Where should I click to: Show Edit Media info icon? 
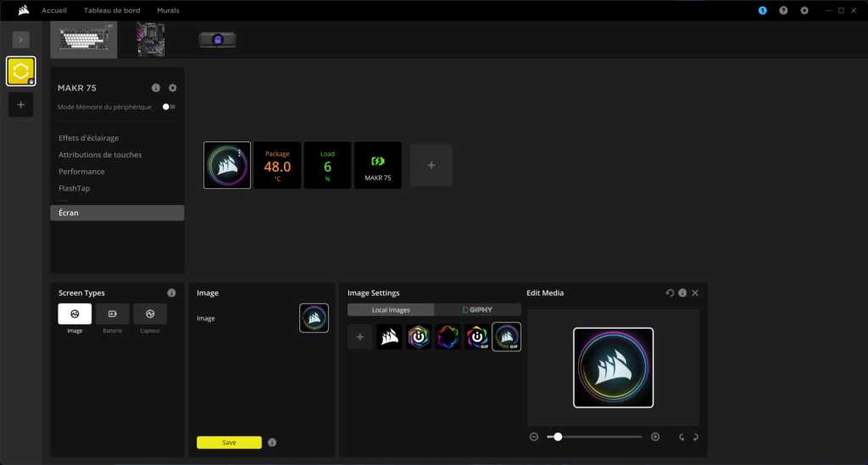click(682, 293)
